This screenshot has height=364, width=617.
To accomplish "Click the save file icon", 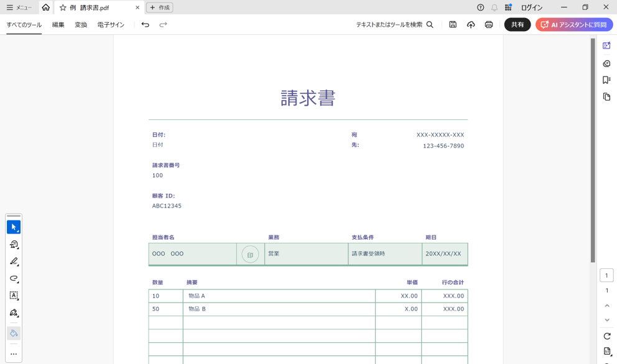I will (453, 25).
